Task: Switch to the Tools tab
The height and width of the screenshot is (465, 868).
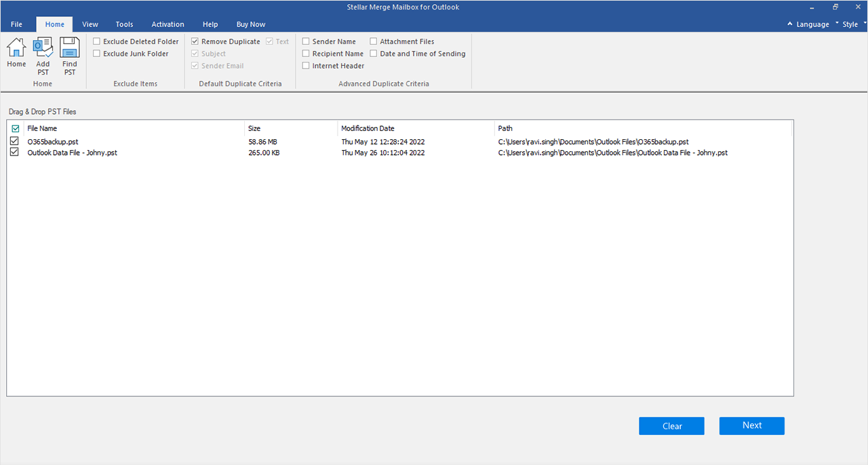Action: point(124,24)
